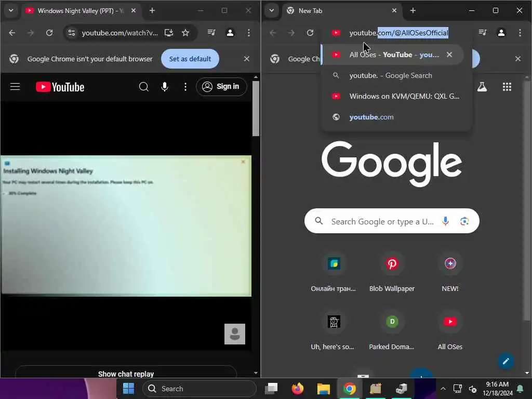Screen dimensions: 532x399
Task: Select Windows on KVM/QEMU: QXL suggestion
Action: pyautogui.click(x=396, y=96)
